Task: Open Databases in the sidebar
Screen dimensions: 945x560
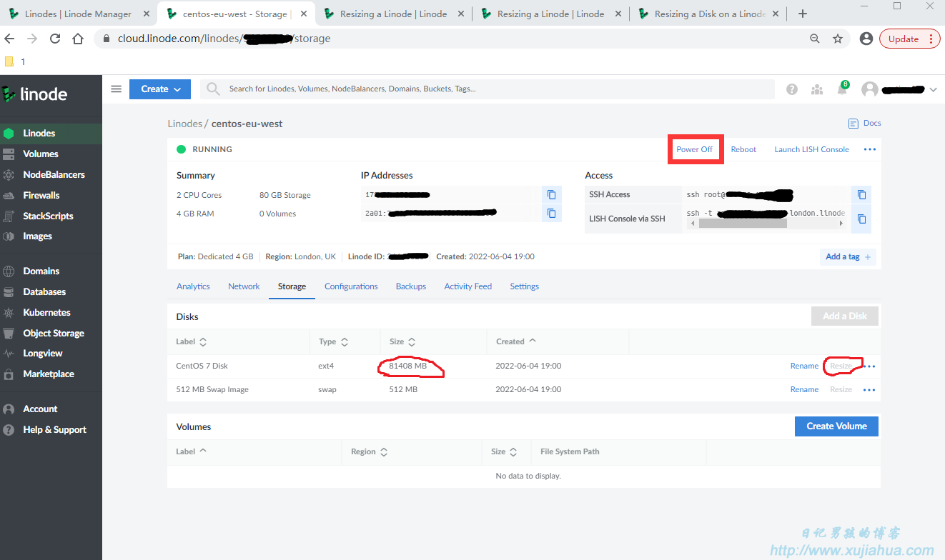Action: [x=51, y=291]
